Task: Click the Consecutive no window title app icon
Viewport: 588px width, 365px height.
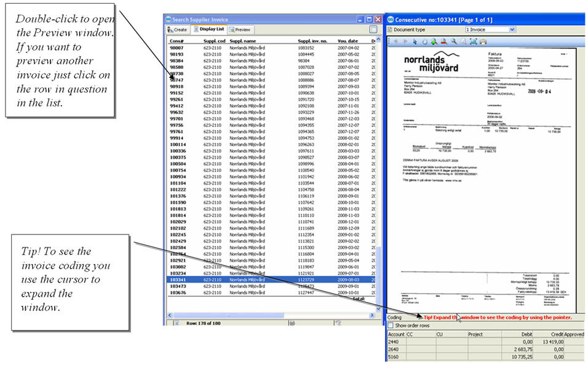Action: 391,20
